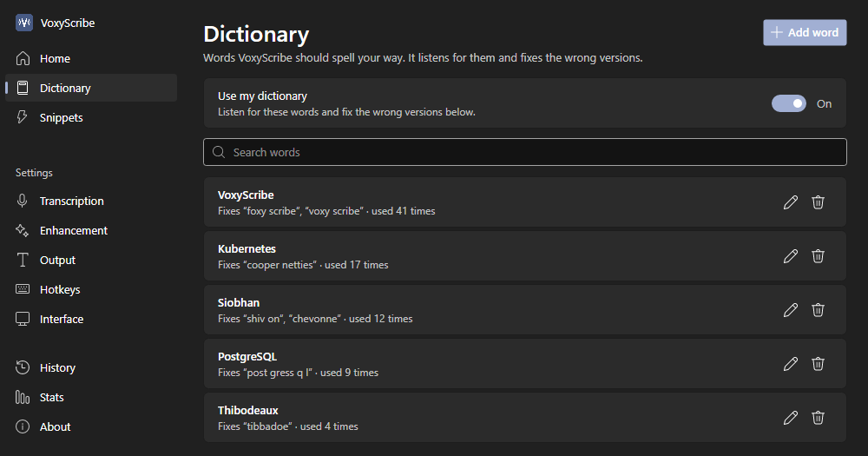The width and height of the screenshot is (868, 456).
Task: Click the 'cooper netties' fix description
Action: [x=303, y=265]
